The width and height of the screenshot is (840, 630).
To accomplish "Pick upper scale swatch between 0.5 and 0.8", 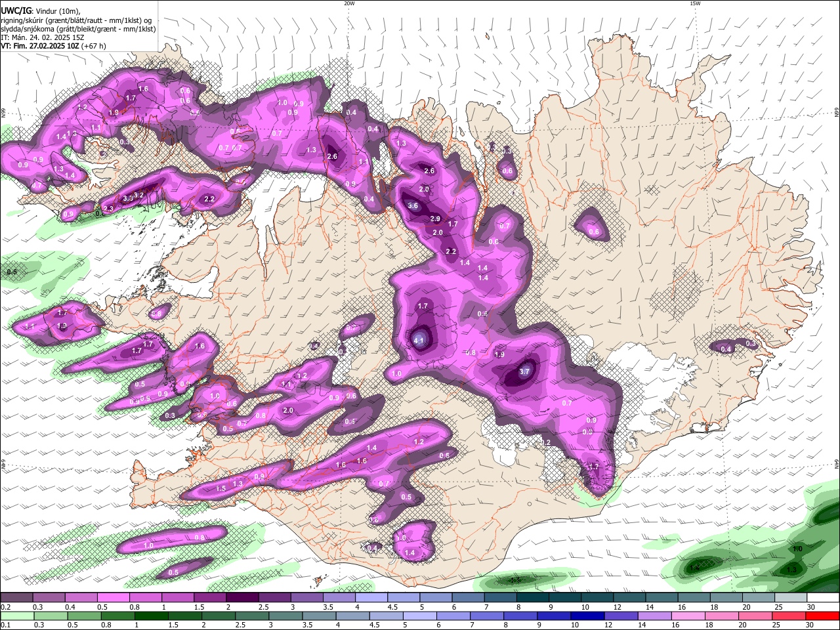I will pos(113,597).
